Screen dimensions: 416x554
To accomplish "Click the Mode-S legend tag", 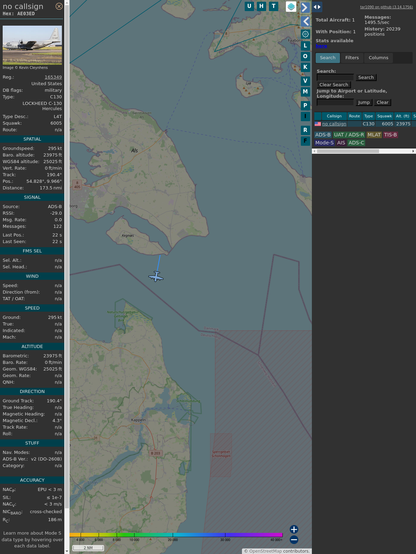I will [x=324, y=143].
